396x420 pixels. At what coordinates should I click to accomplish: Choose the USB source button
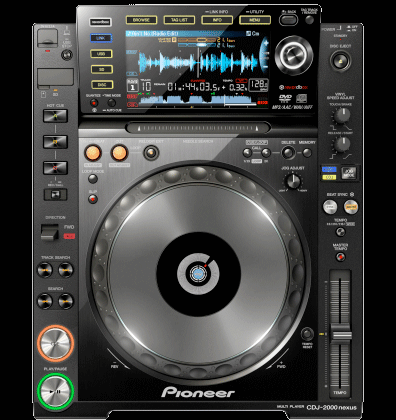click(101, 54)
